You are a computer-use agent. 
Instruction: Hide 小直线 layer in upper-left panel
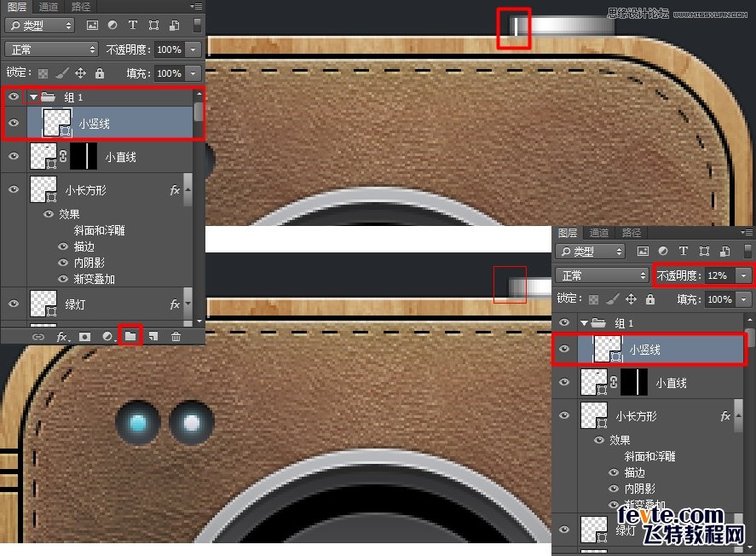click(x=14, y=156)
